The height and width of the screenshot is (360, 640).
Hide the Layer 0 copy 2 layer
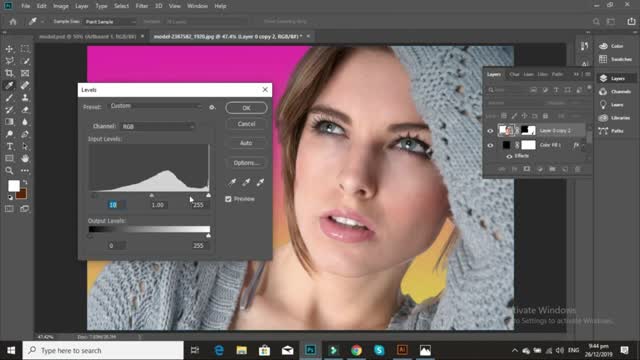(x=490, y=131)
